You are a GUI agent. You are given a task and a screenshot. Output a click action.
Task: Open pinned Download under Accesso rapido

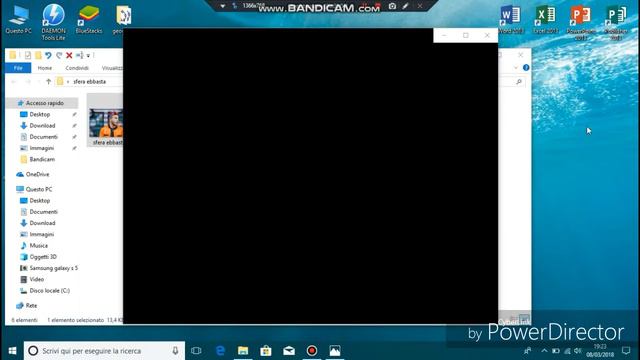[42, 126]
